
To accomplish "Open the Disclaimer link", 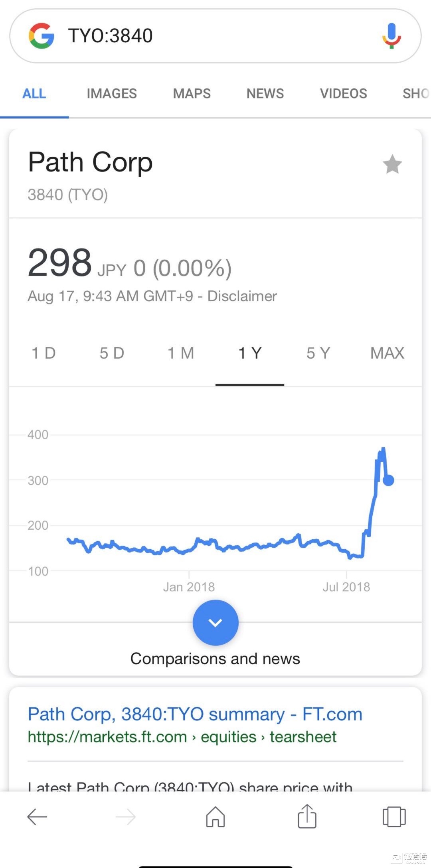I will coord(242,296).
